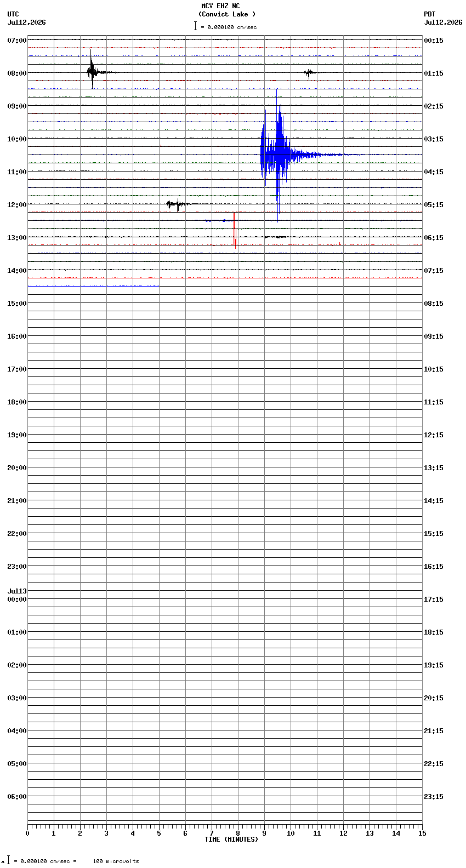Click the 08:00 UTC time label
The width and height of the screenshot is (466, 868).
coord(17,73)
